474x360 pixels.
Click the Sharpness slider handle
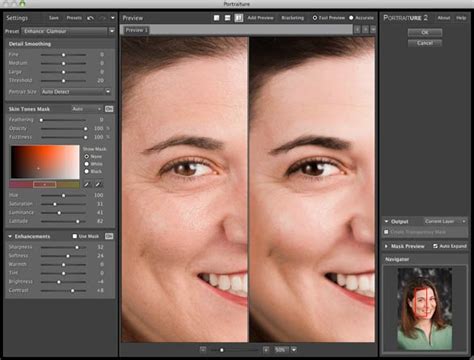point(77,247)
